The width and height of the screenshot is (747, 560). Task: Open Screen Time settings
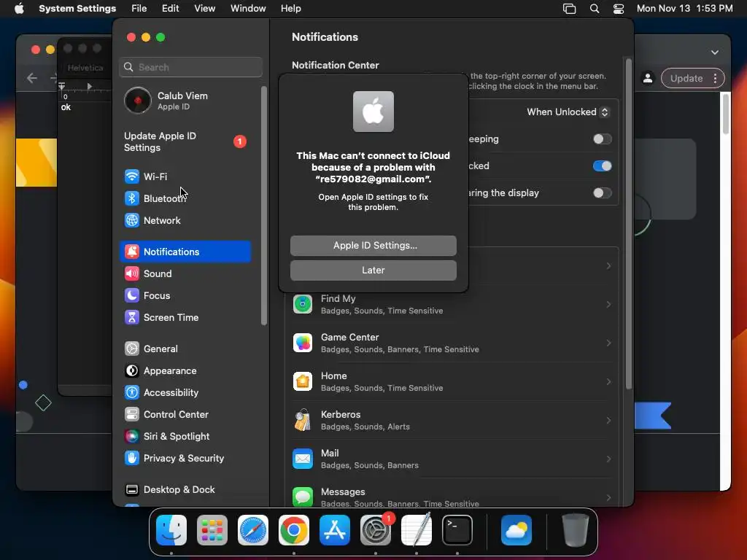click(185, 318)
